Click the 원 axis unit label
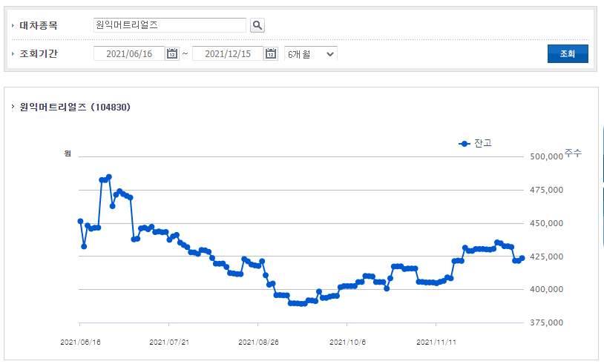Image resolution: width=604 pixels, height=364 pixels. tap(68, 153)
